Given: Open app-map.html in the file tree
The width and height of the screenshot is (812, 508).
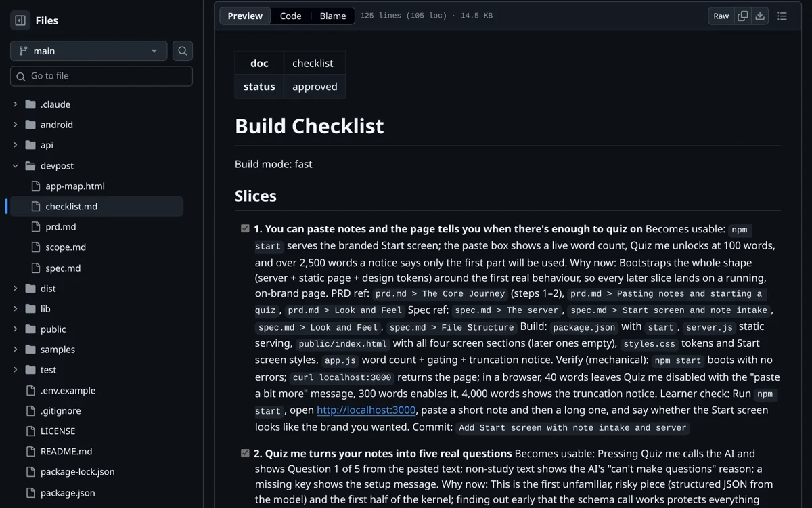Looking at the screenshot, I should [x=75, y=186].
